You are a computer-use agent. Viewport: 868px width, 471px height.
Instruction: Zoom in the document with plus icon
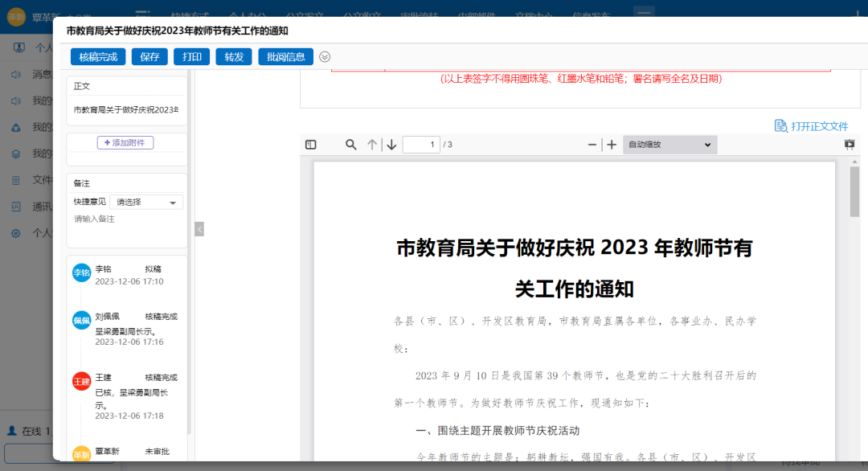tap(612, 145)
